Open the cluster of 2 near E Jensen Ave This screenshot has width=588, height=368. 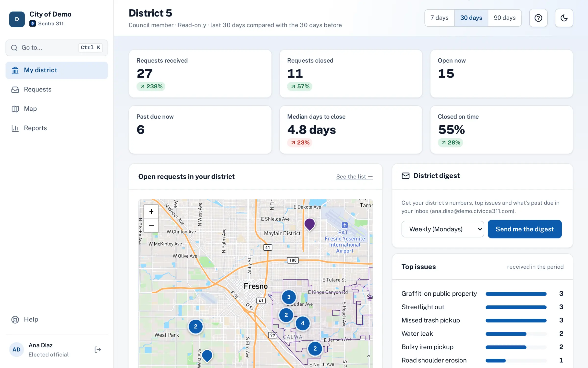click(315, 348)
